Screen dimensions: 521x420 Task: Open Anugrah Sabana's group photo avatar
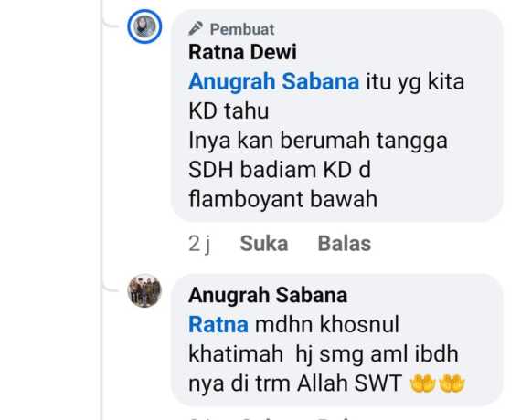(x=144, y=291)
